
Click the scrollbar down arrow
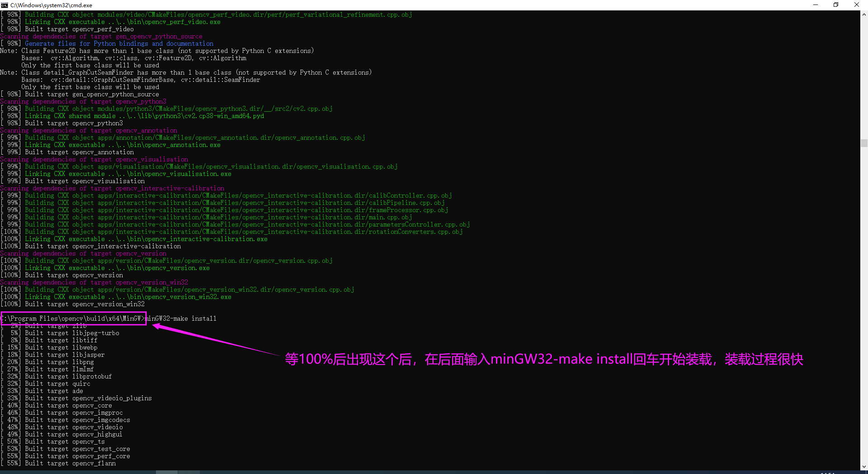864,466
